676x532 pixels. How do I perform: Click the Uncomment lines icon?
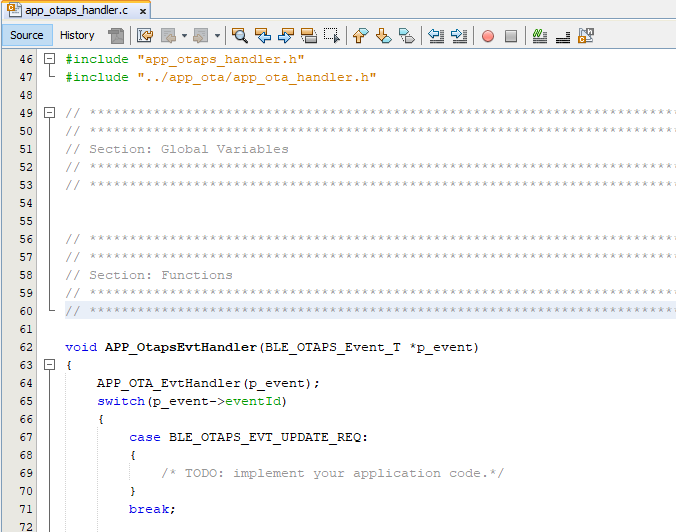point(563,37)
